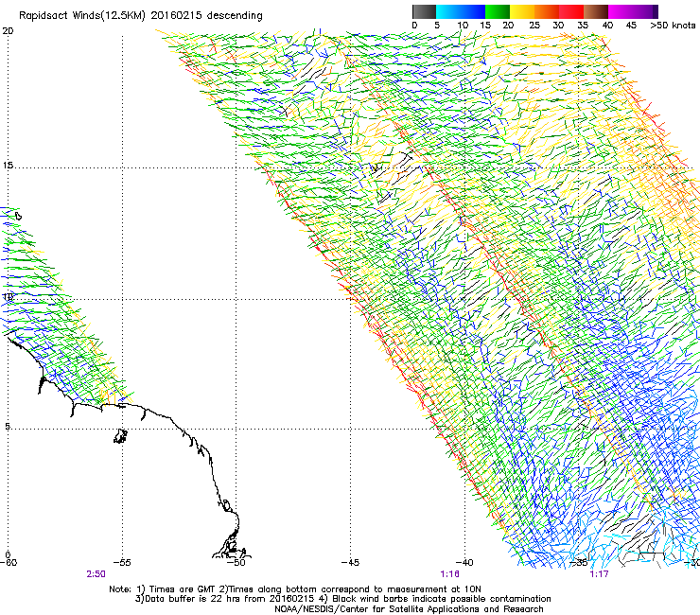Click the longitude axis label '-55'
The image size is (700, 615).
[x=122, y=563]
